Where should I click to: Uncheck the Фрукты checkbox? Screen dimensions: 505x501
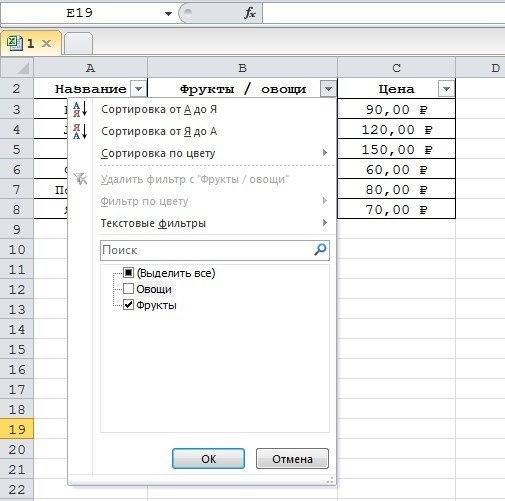pyautogui.click(x=128, y=305)
